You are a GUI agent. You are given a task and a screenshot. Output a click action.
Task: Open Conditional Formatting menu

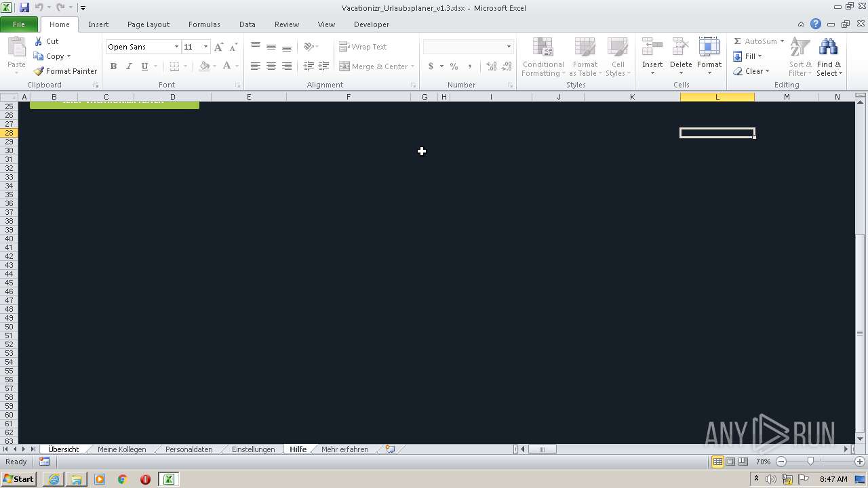[543, 57]
